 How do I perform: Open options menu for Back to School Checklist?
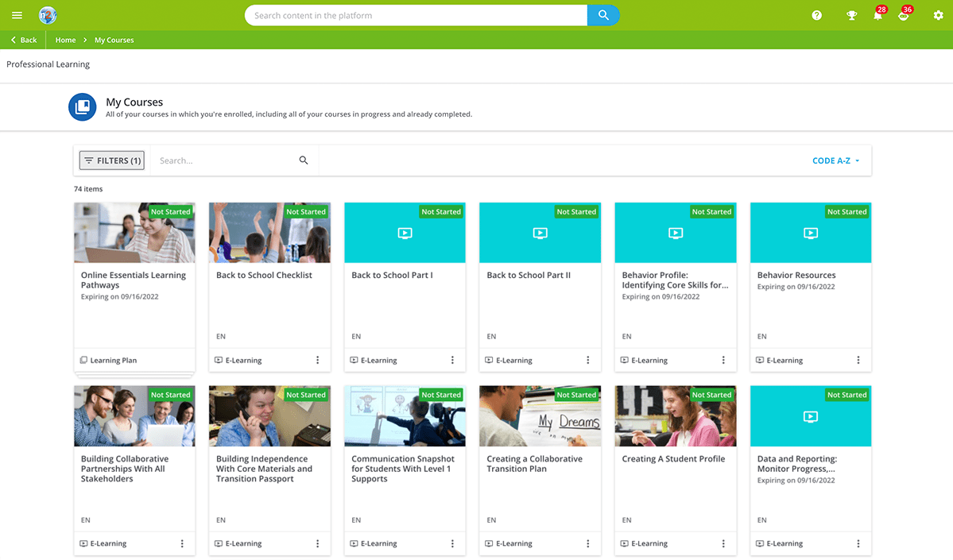[x=317, y=360]
